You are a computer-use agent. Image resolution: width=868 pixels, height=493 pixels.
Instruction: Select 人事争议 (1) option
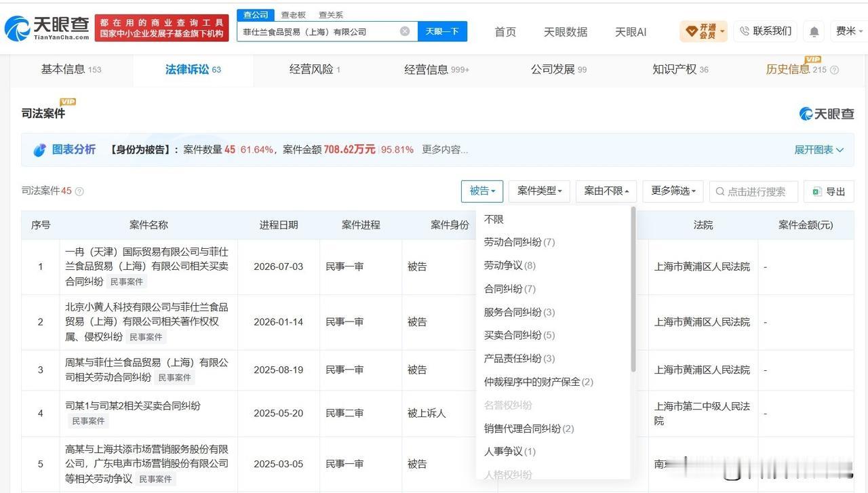point(510,452)
